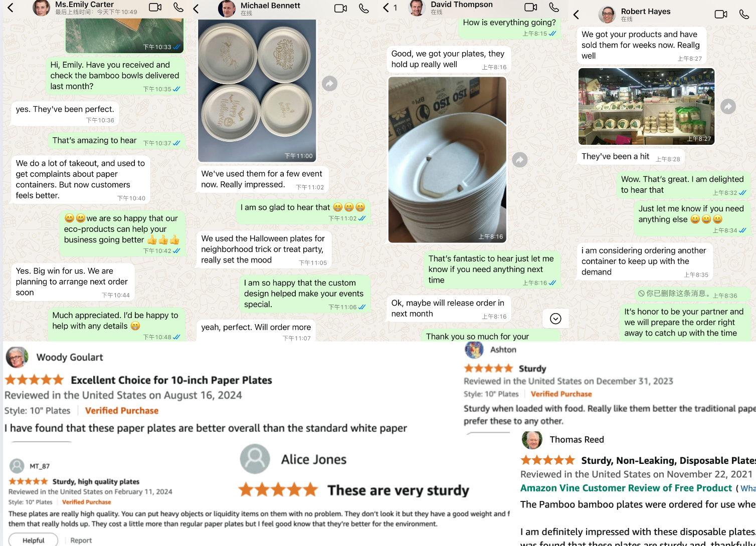Report the MT_87 review
The height and width of the screenshot is (546, 756).
tap(81, 540)
